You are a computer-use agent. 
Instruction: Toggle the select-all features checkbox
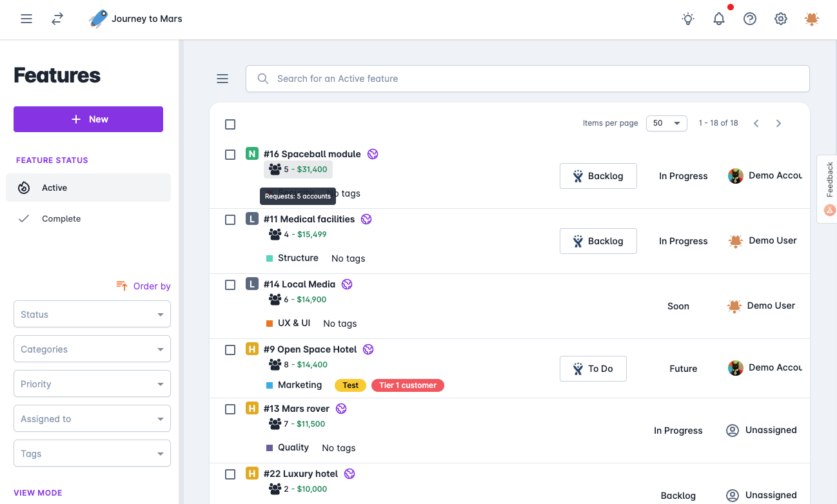coord(230,124)
